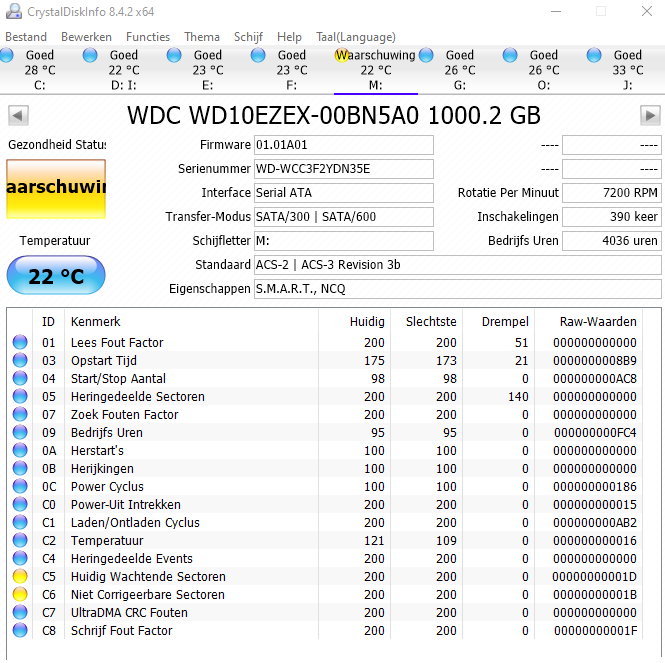Click the yellow warning icon for disk M:
Screen dimensions: 665x663
pos(343,55)
